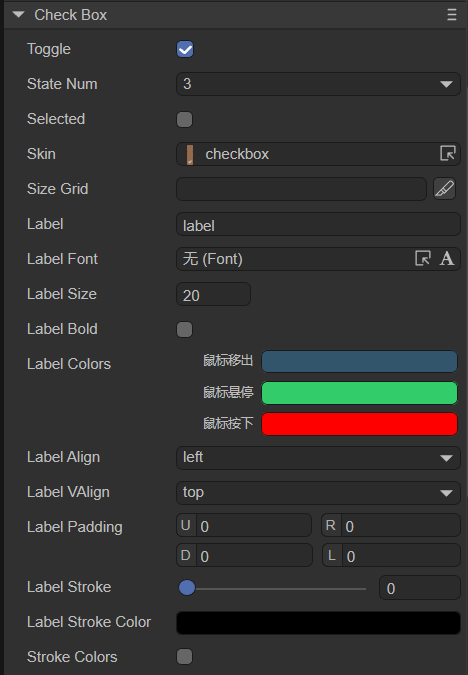This screenshot has width=468, height=675.
Task: Click the Label Font 'A' font picker icon
Action: tap(447, 258)
